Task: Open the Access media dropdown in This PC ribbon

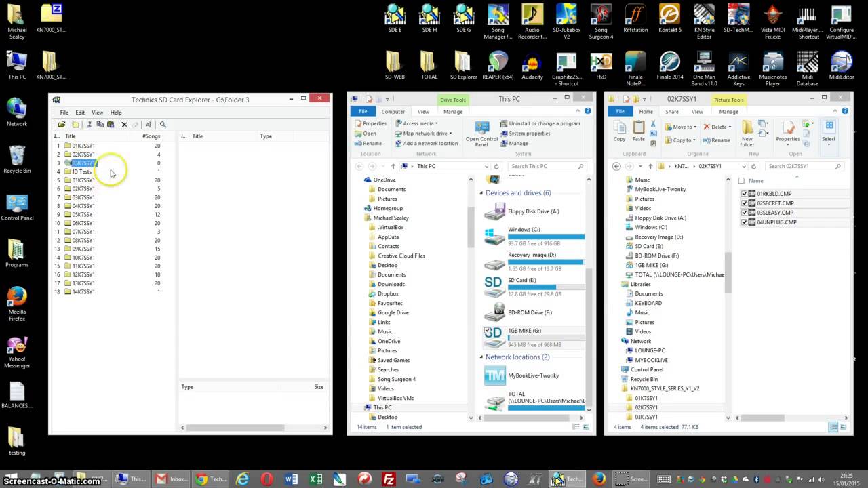Action: 416,123
